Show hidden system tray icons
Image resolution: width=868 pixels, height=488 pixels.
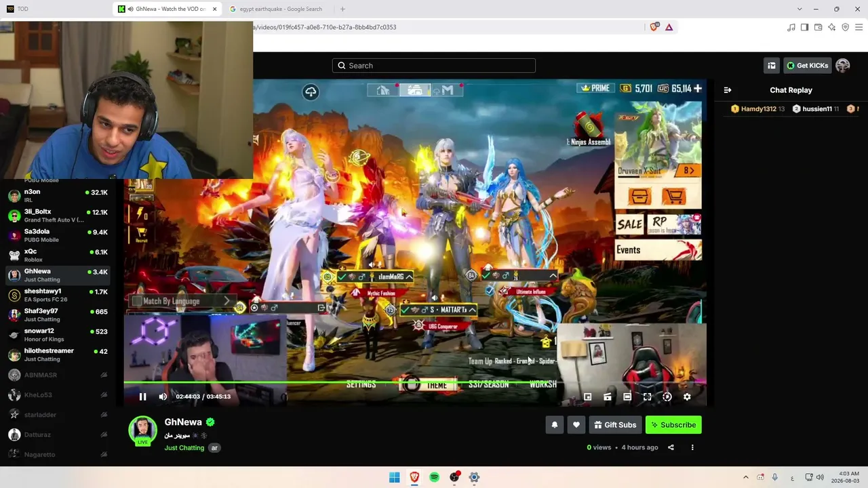[x=746, y=477]
